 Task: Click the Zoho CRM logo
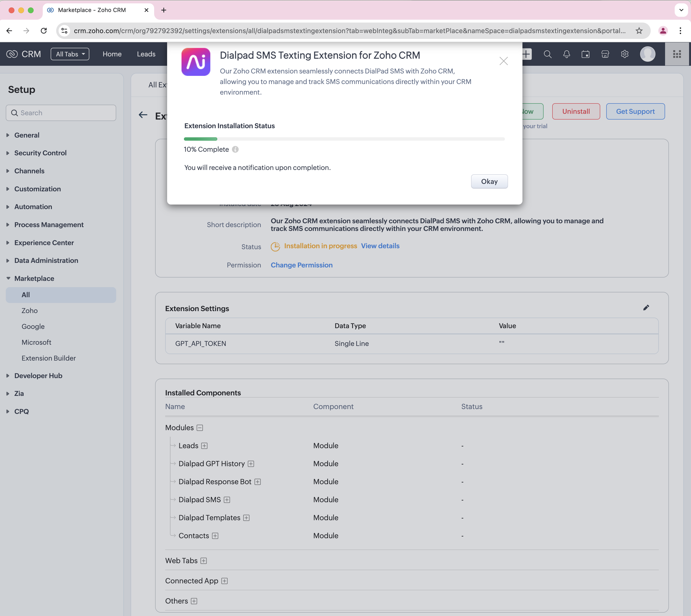coord(24,54)
